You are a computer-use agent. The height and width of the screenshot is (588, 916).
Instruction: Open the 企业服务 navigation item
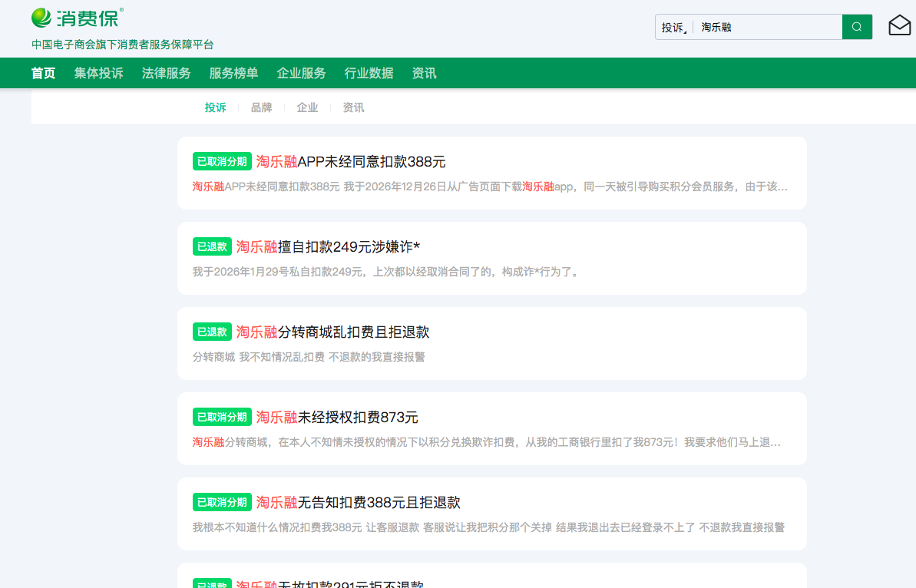(301, 74)
